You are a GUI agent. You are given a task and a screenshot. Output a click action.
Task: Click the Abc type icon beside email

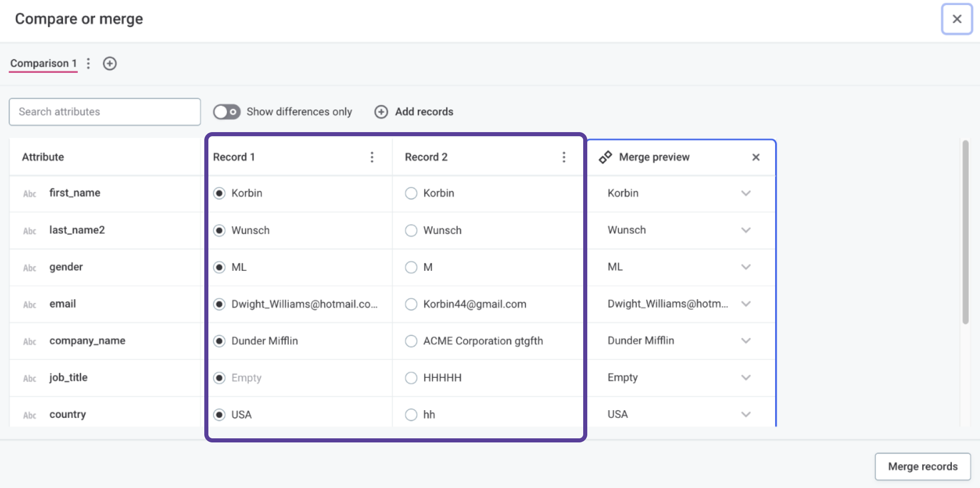pos(30,304)
